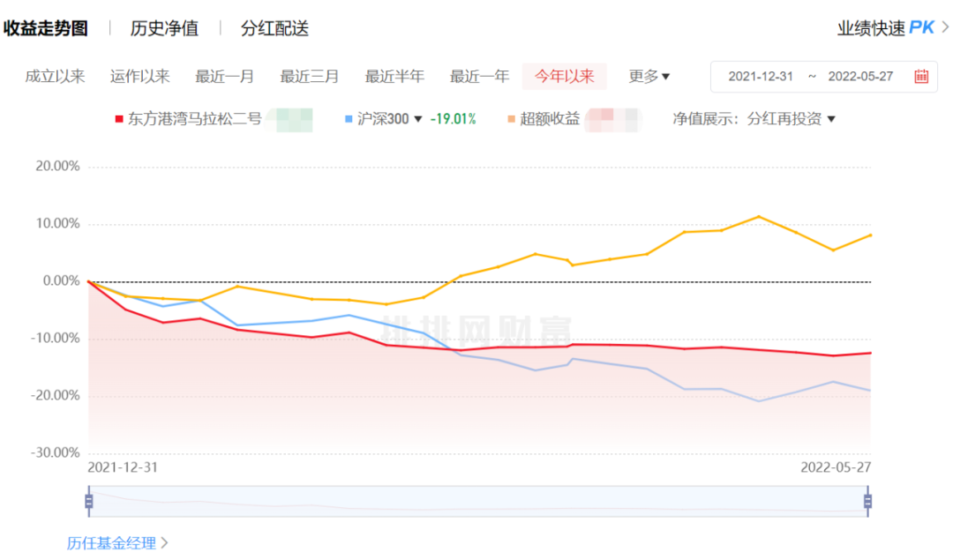The image size is (953, 560).
Task: Switch to the 历史净值 tab
Action: click(164, 28)
